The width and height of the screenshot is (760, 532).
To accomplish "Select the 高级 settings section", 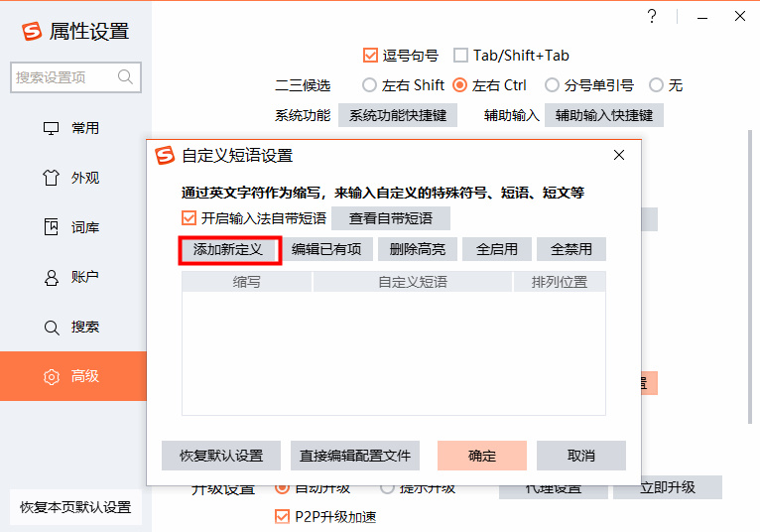I will [x=72, y=376].
